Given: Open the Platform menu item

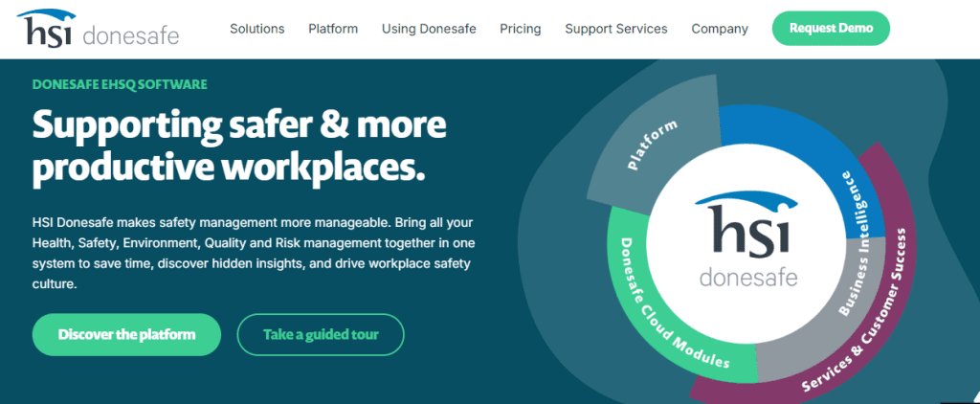Looking at the screenshot, I should 333,29.
